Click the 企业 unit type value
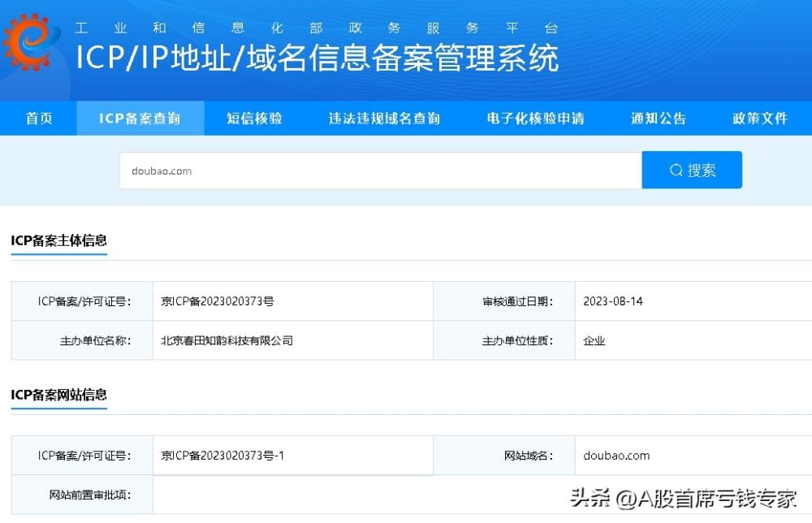Image resolution: width=812 pixels, height=523 pixels. (x=594, y=340)
